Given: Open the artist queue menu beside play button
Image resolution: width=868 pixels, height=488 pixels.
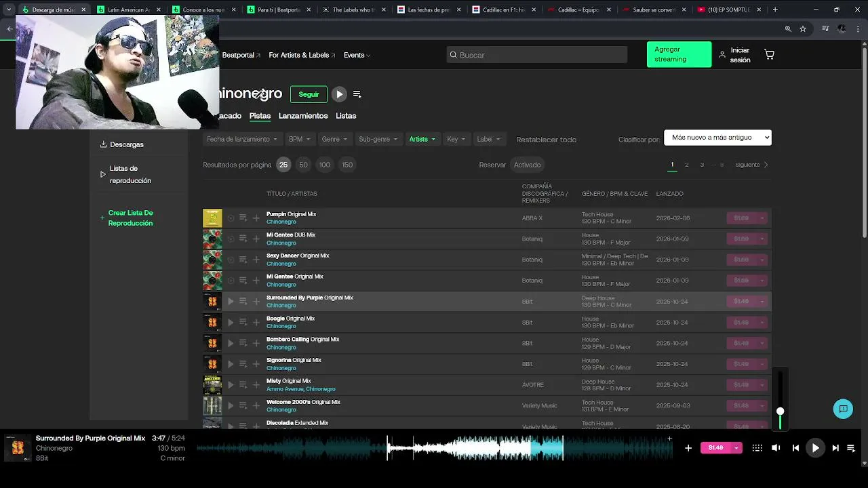Looking at the screenshot, I should pyautogui.click(x=357, y=94).
